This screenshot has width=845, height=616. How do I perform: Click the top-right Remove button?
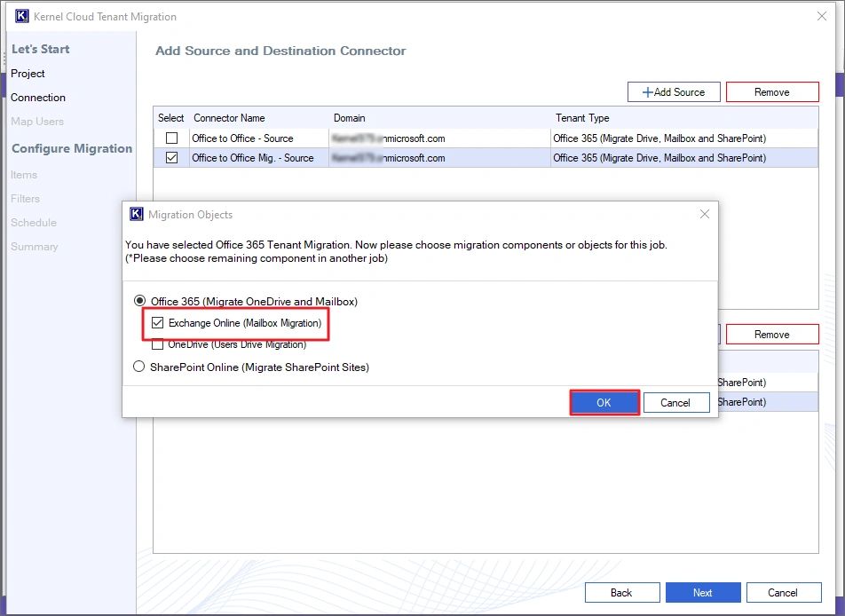tap(772, 91)
